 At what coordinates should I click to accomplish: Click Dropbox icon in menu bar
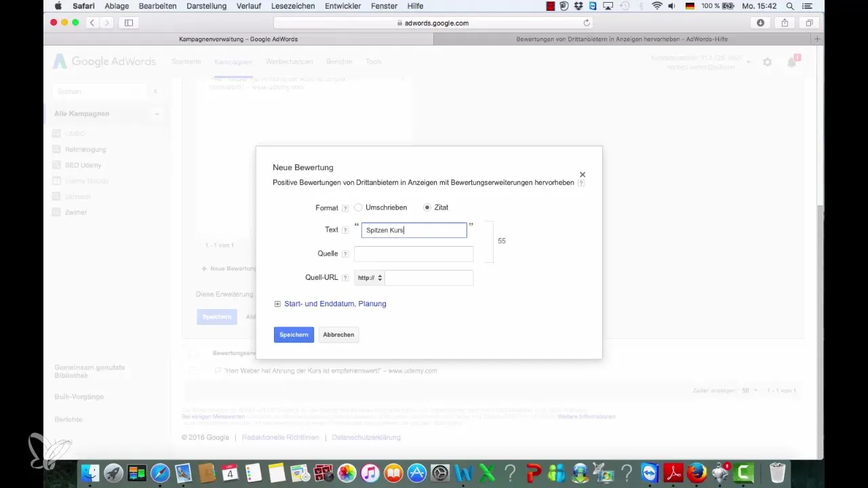tap(578, 5)
